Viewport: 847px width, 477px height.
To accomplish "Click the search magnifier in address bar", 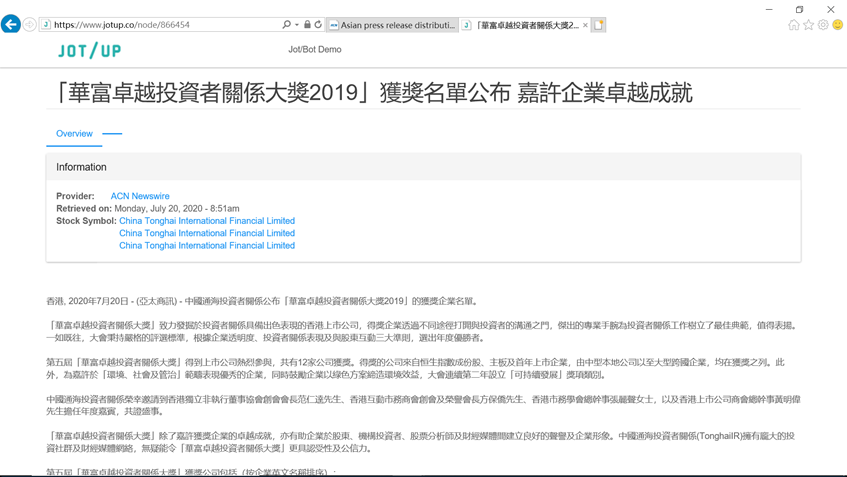I will click(x=286, y=24).
